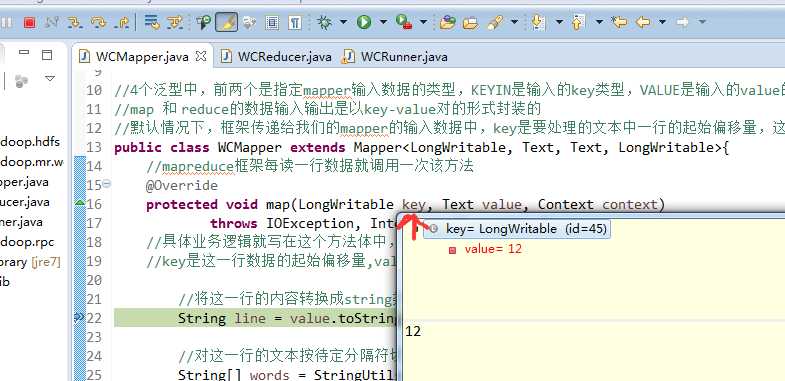The width and height of the screenshot is (785, 381).
Task: Click line number 13 in the gutter
Action: click(x=94, y=148)
